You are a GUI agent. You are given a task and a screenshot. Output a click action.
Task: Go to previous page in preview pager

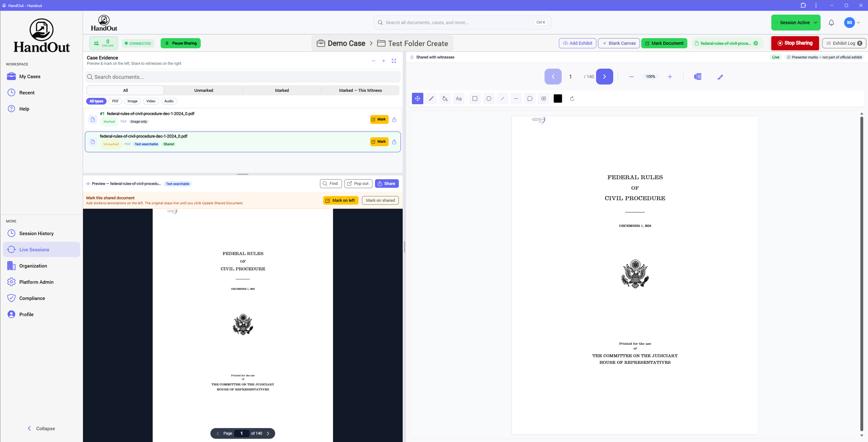pos(218,434)
